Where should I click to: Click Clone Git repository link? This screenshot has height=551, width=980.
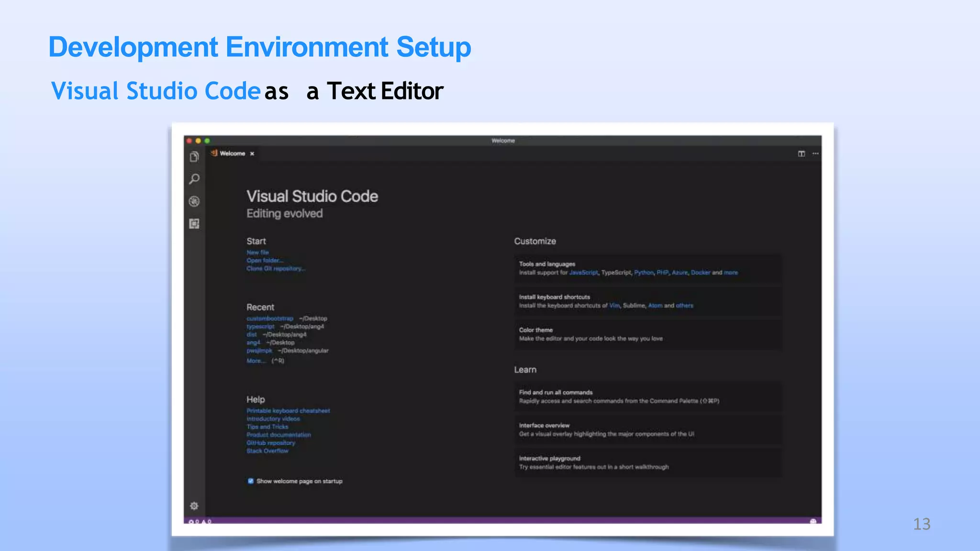pos(276,269)
